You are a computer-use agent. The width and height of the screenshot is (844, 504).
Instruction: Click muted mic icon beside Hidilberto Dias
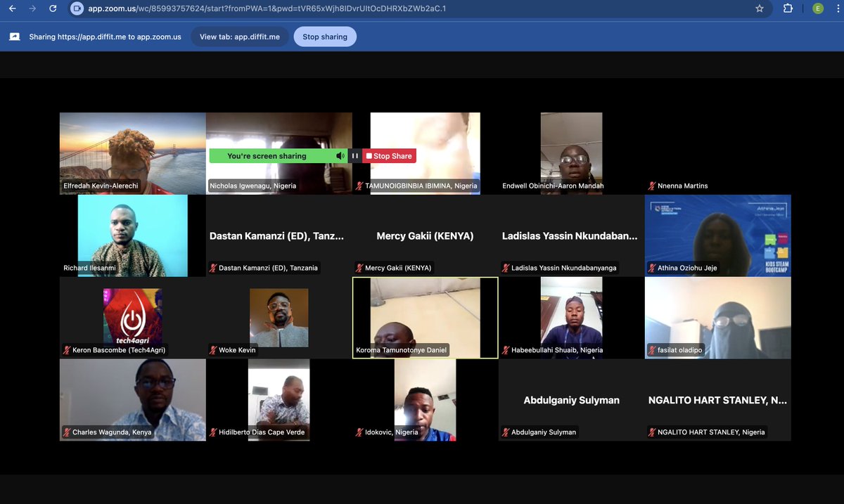tap(213, 432)
